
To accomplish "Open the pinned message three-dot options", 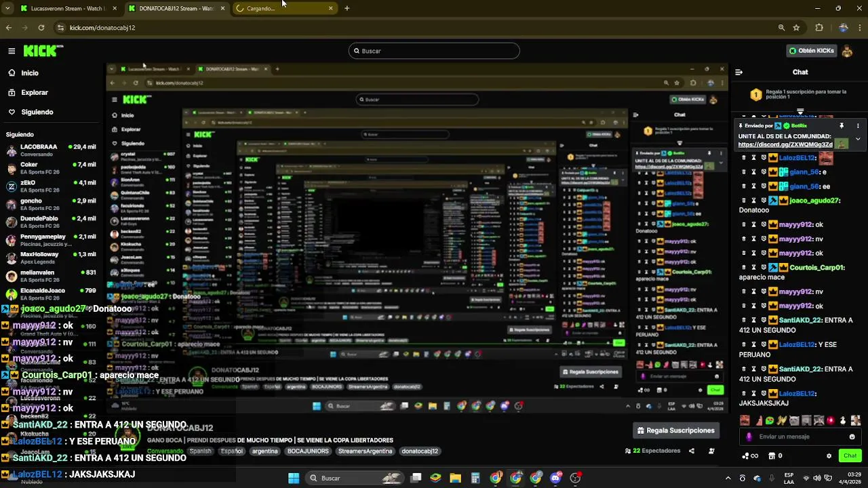I will (858, 125).
